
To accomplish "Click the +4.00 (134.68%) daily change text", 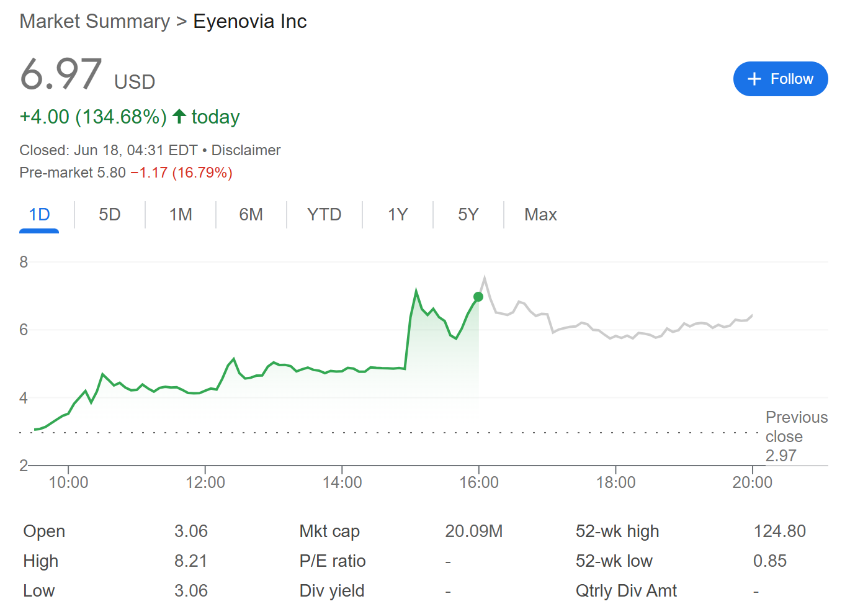I will 93,117.
